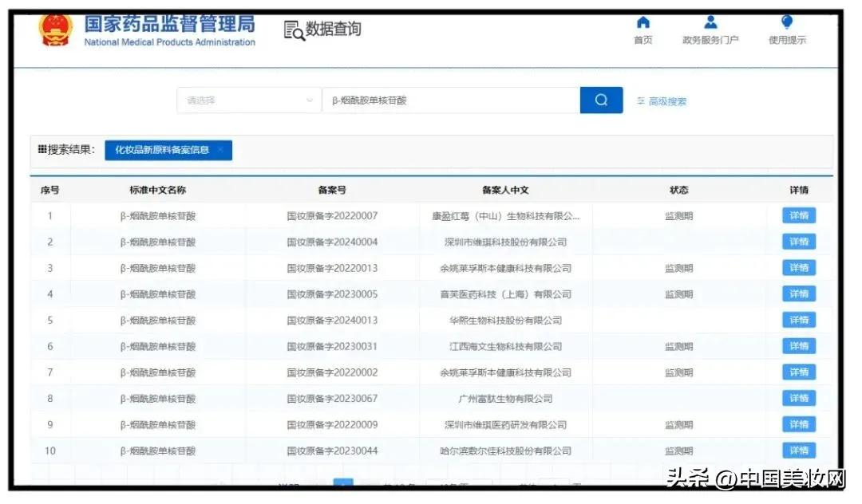Select the filing number 国妆原备字20220013 cell
Screen dimensions: 862x504
click(x=332, y=268)
